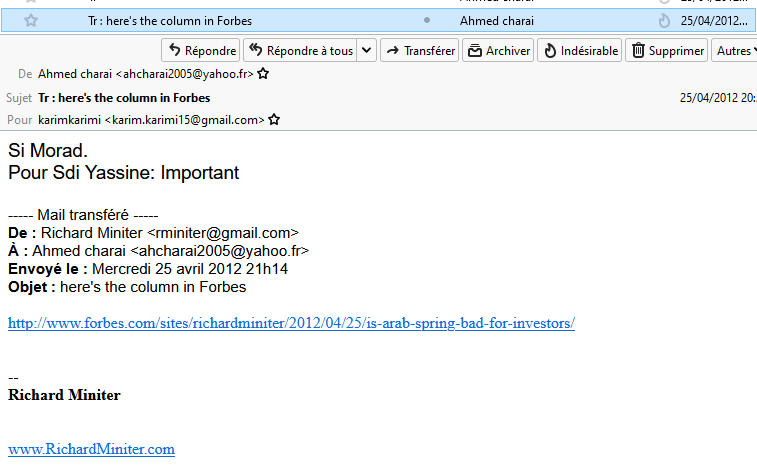Image resolution: width=757 pixels, height=470 pixels.
Task: Star the recipient karimkarimi contact
Action: click(x=274, y=119)
